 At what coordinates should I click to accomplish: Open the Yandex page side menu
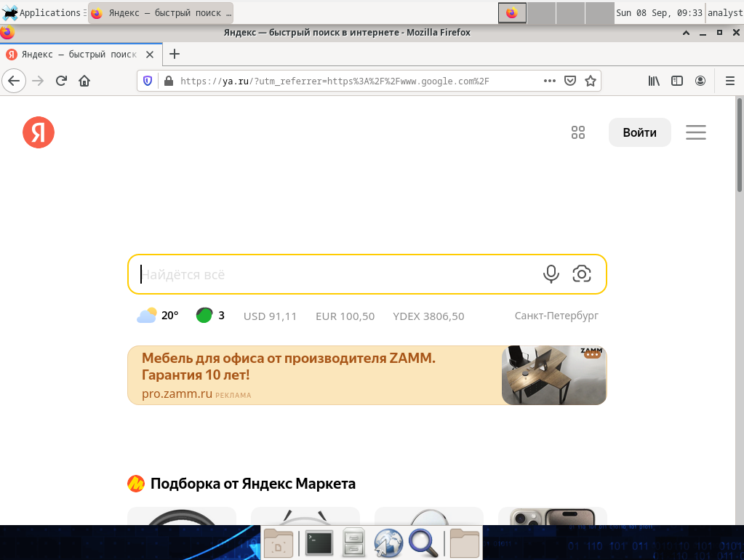tap(695, 132)
